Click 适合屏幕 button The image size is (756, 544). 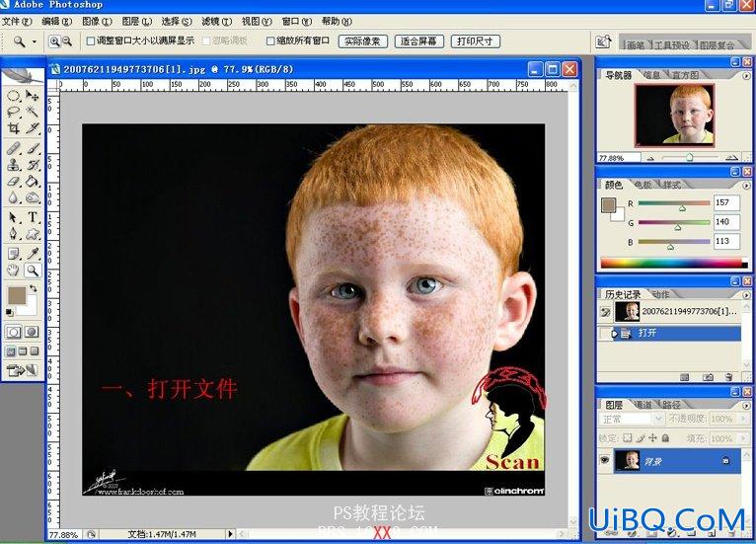[418, 41]
